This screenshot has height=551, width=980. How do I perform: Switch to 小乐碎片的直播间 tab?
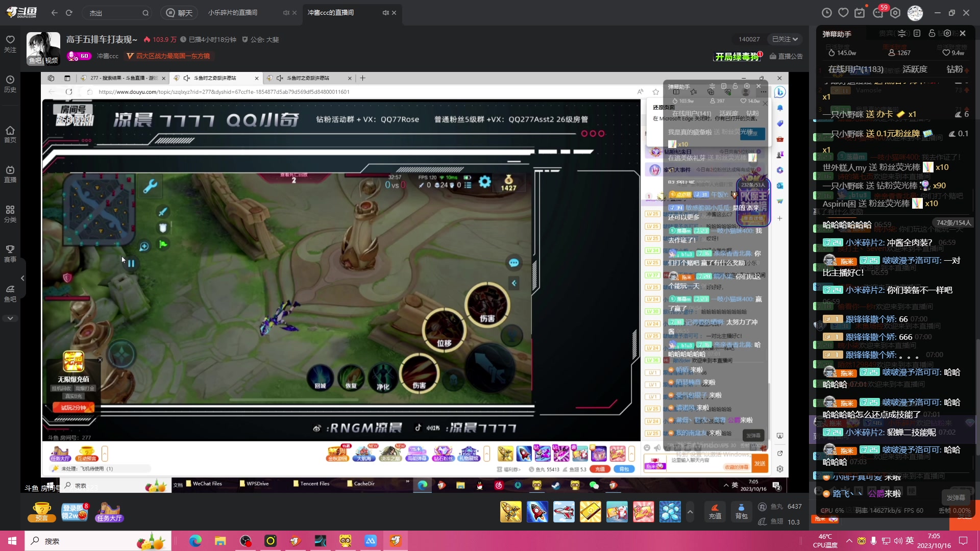pos(233,13)
